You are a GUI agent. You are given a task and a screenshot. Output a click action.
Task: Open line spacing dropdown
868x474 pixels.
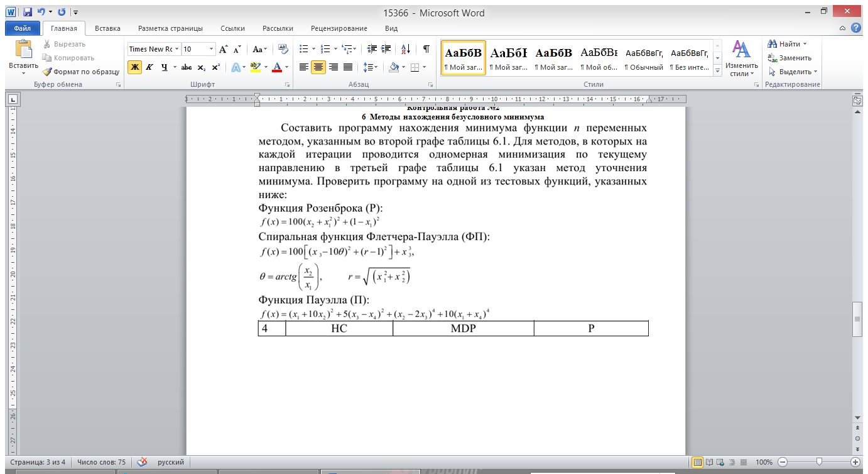371,67
